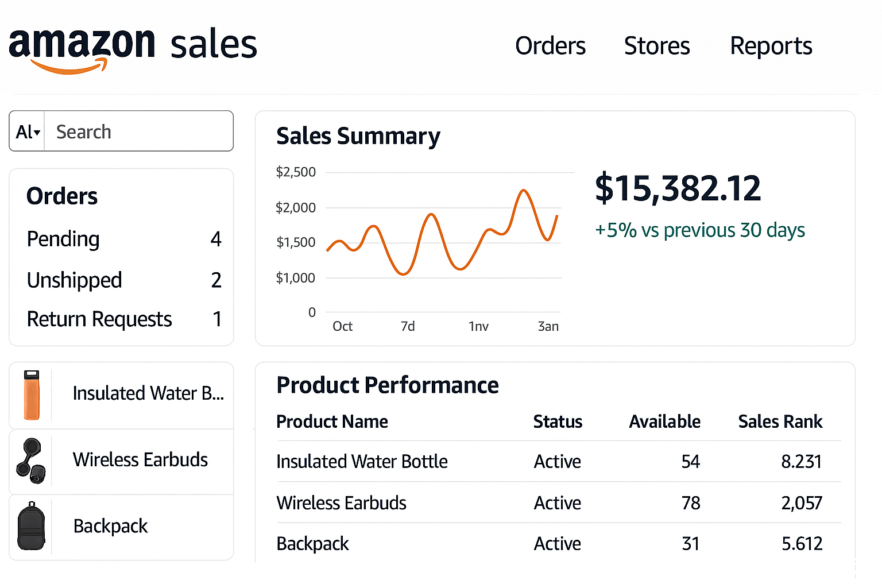Screen dimensions: 882x588
Task: Click the Orders sidebar panel heading
Action: pyautogui.click(x=62, y=196)
